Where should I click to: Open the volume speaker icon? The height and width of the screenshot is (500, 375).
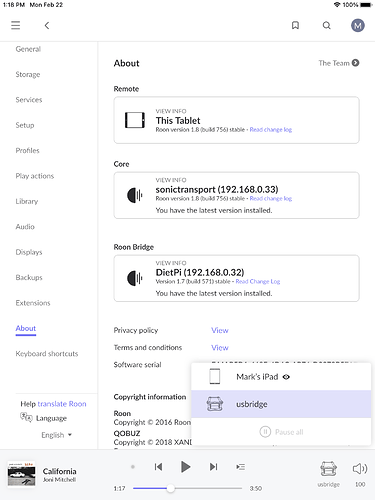point(360,469)
